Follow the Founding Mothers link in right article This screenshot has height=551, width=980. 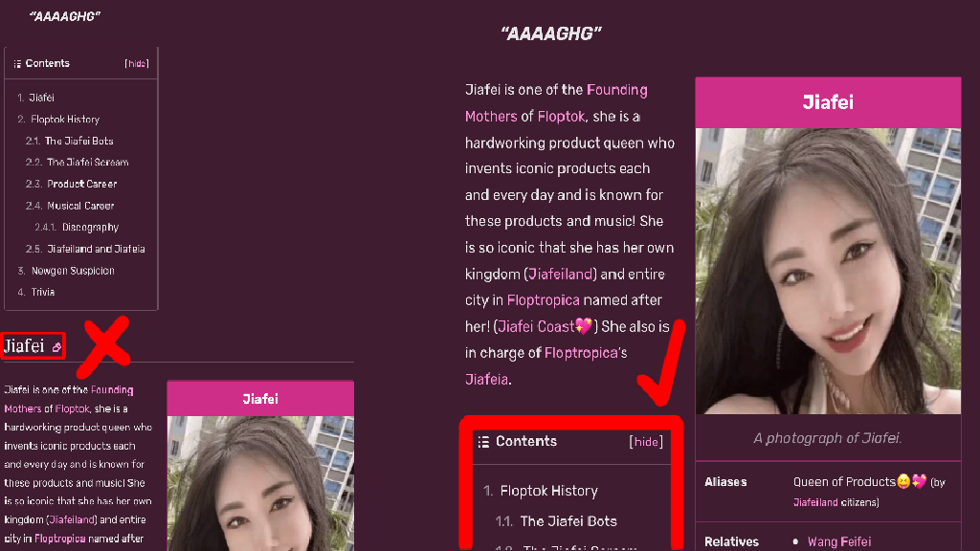tap(556, 103)
